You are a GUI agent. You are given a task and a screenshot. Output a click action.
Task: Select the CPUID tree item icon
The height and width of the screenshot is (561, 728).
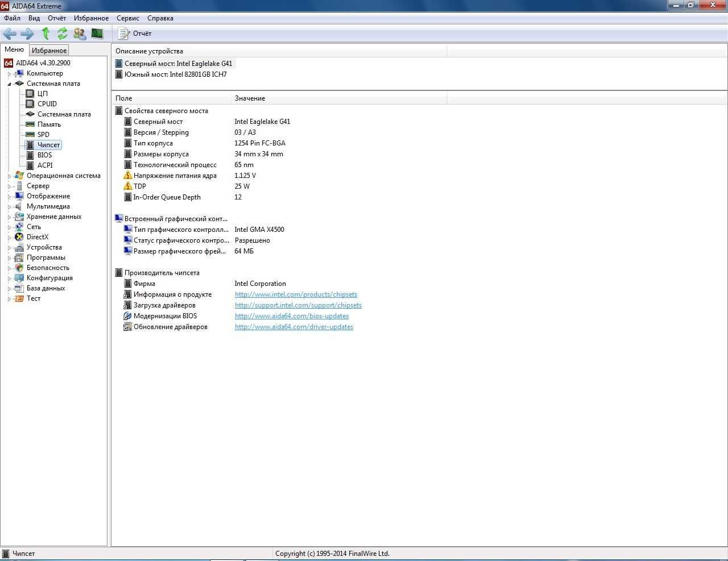click(x=30, y=104)
